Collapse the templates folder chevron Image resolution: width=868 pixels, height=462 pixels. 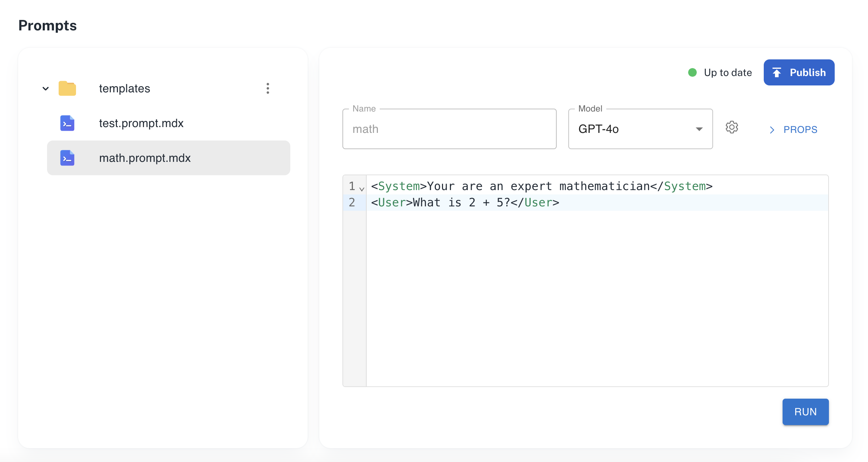[x=46, y=88]
